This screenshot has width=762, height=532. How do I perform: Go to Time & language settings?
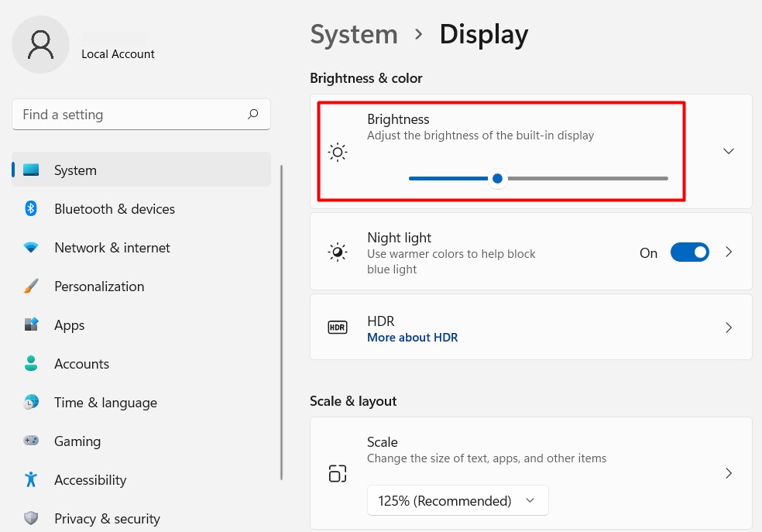click(105, 403)
